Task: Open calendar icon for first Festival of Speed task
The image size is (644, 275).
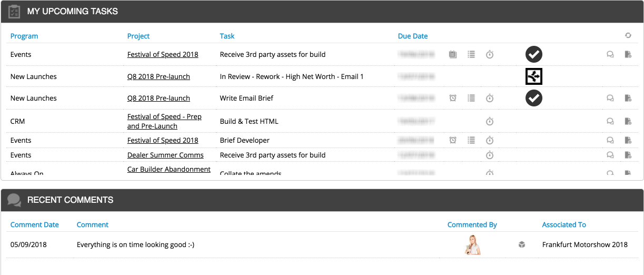Action: pyautogui.click(x=452, y=54)
